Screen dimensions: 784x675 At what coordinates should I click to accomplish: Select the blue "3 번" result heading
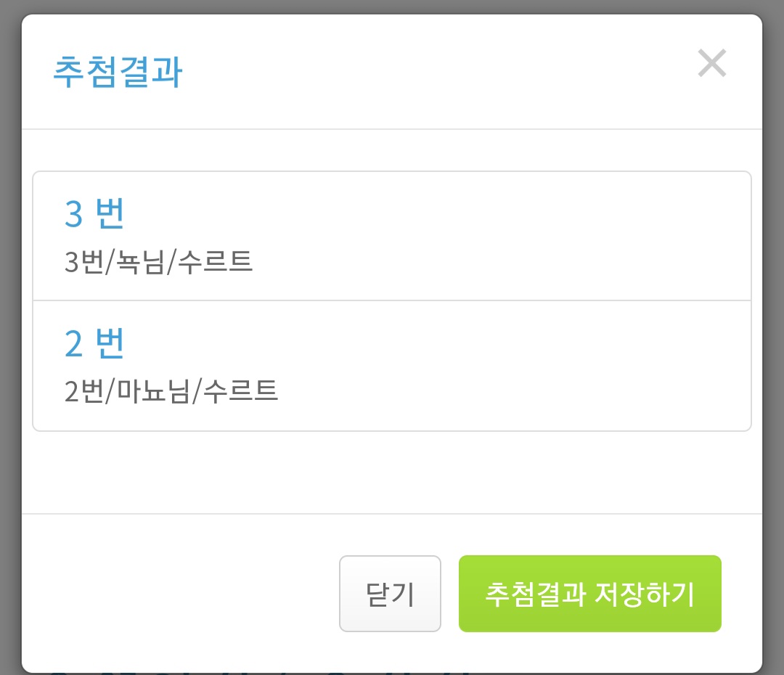pyautogui.click(x=95, y=214)
